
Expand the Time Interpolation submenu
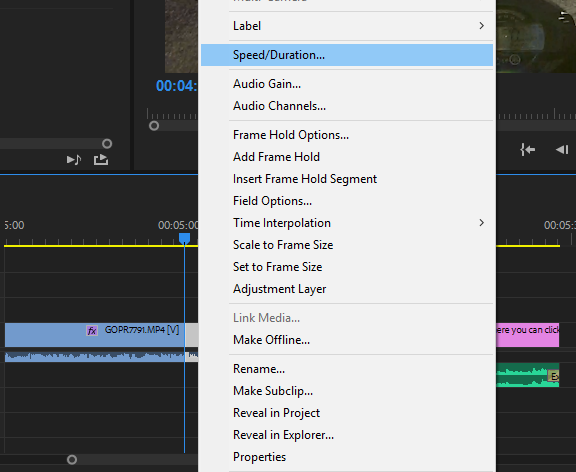[347, 223]
